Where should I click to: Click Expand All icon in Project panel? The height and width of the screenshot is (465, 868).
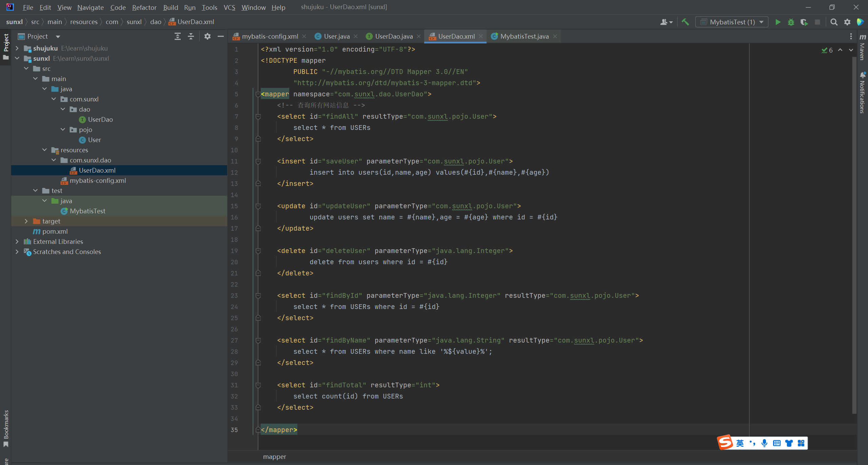pos(178,36)
